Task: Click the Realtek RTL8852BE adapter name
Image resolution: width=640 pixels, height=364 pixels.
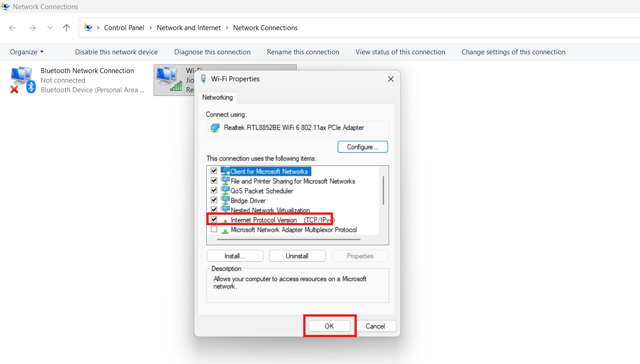Action: tap(294, 128)
